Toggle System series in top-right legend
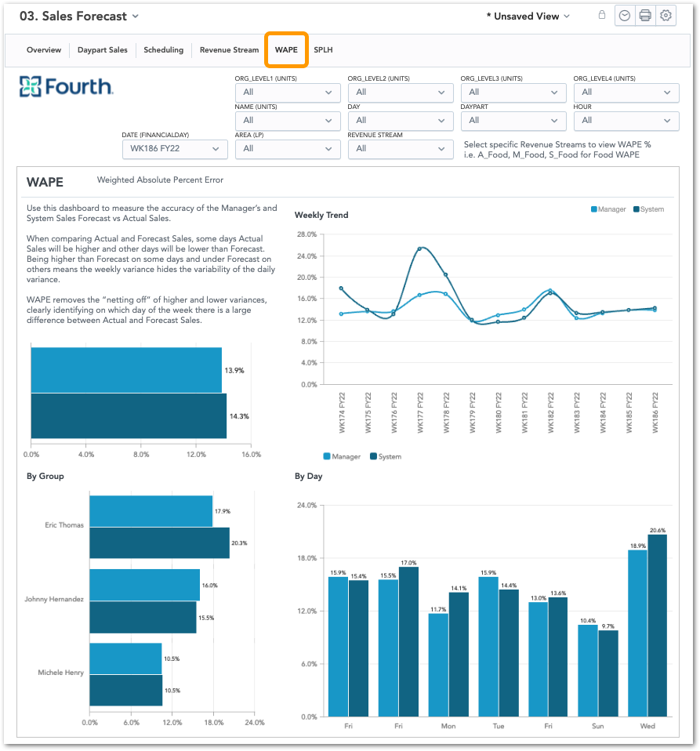The height and width of the screenshot is (751, 700). point(648,209)
